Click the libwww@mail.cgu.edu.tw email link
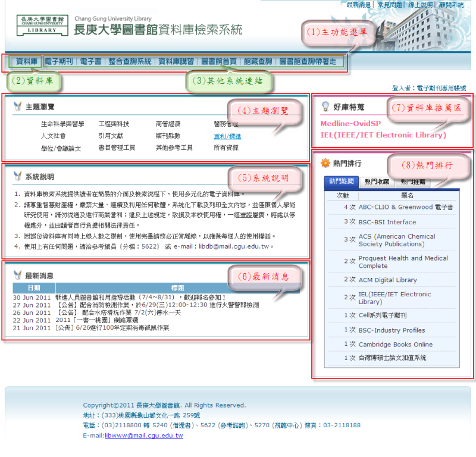The image size is (476, 457). (x=144, y=436)
